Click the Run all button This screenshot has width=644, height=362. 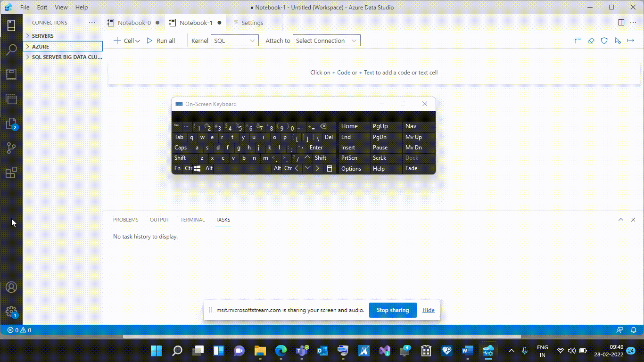point(161,41)
